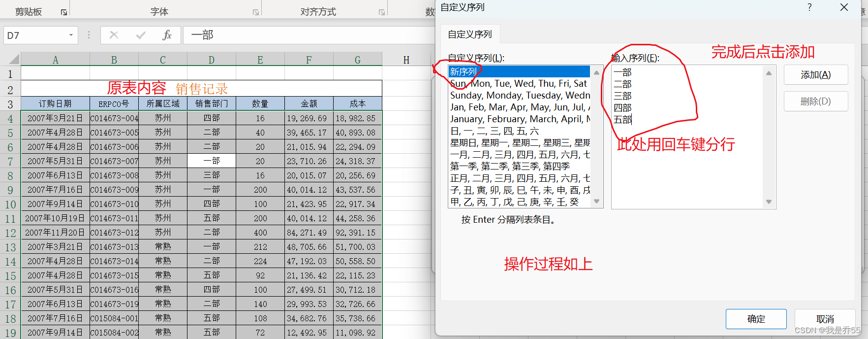
Task: Select 正月, 二月, 三月 list entry
Action: [519, 178]
